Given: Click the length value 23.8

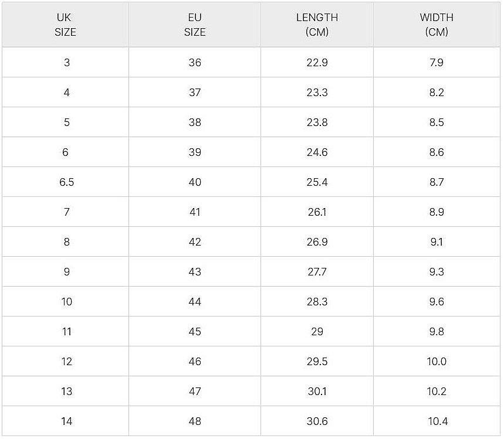Looking at the screenshot, I should tap(317, 122).
